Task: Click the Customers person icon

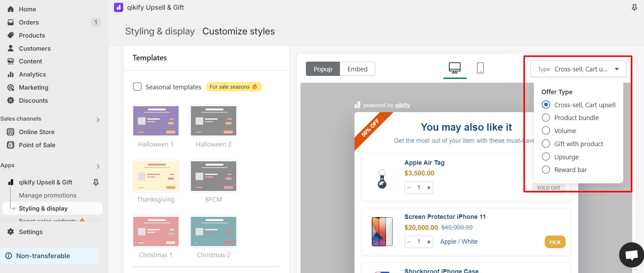Action: click(x=11, y=48)
